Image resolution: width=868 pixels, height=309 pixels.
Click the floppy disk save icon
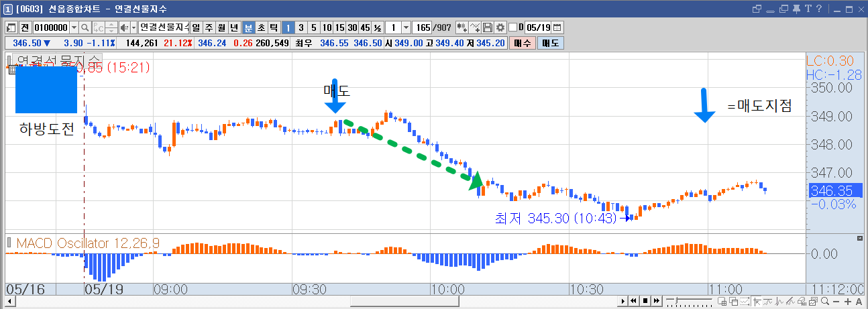(488, 27)
